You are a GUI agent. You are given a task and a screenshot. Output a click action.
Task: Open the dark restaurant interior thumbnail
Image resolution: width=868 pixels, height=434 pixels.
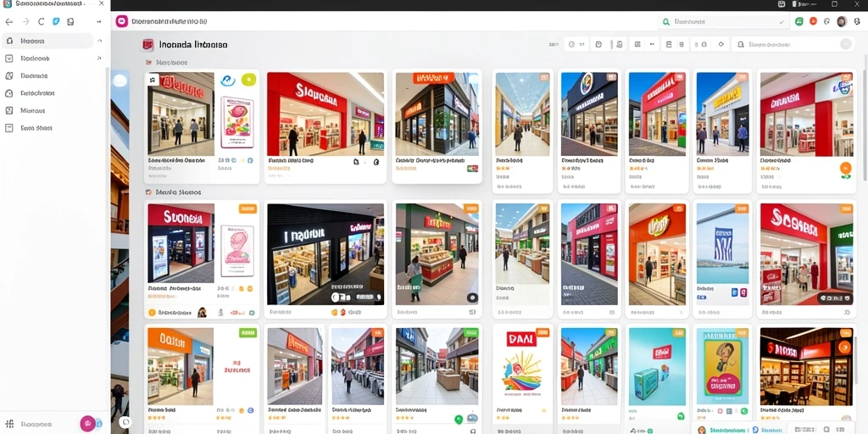(x=807, y=366)
